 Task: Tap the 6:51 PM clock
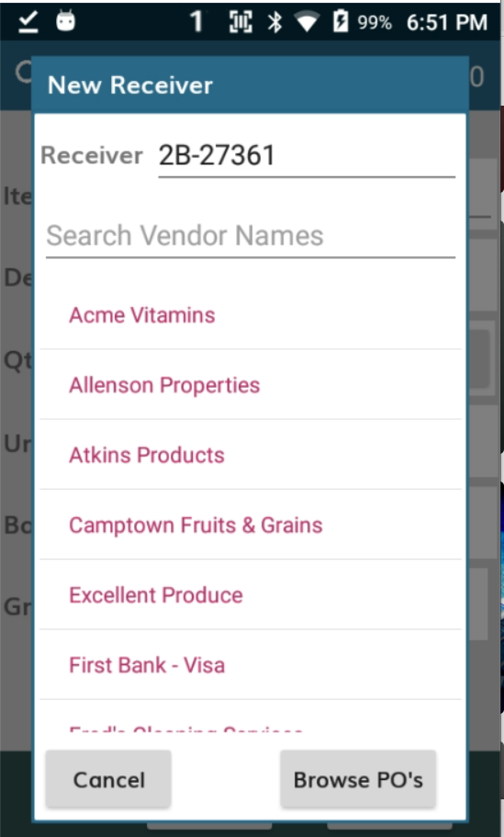(447, 22)
